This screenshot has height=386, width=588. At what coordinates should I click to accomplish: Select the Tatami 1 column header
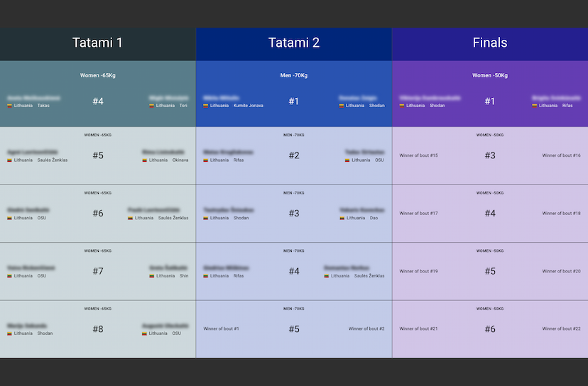[98, 43]
